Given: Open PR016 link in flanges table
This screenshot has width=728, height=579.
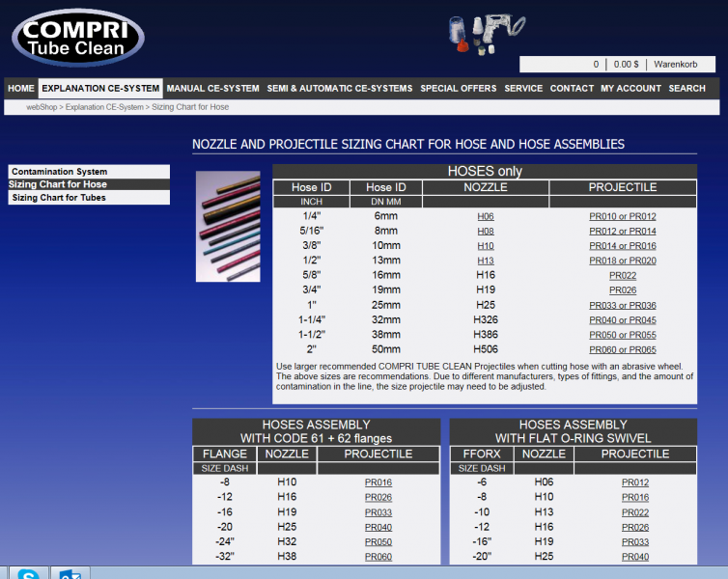Looking at the screenshot, I should (378, 482).
